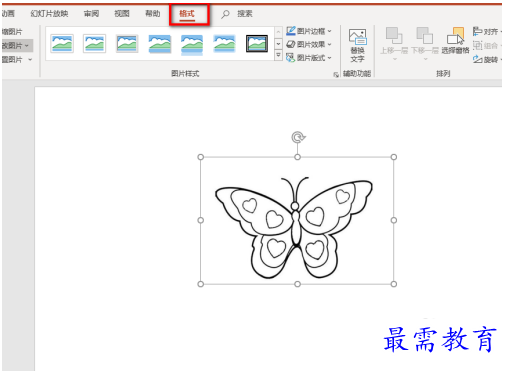Apply the fourth picture style thumbnail

[159, 44]
